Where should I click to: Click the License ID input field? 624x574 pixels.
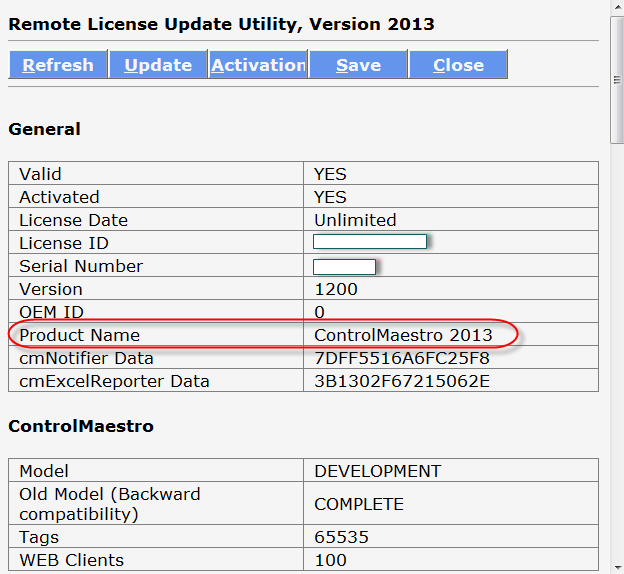[370, 242]
